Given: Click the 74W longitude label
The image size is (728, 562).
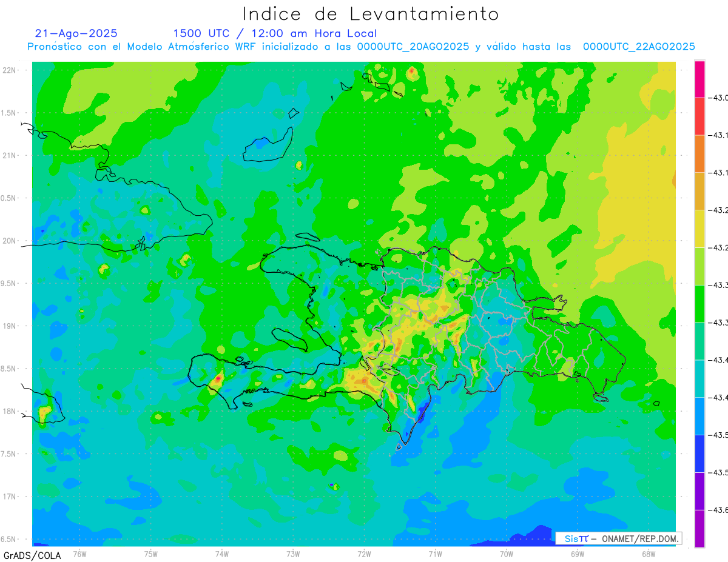Looking at the screenshot, I should coord(222,554).
